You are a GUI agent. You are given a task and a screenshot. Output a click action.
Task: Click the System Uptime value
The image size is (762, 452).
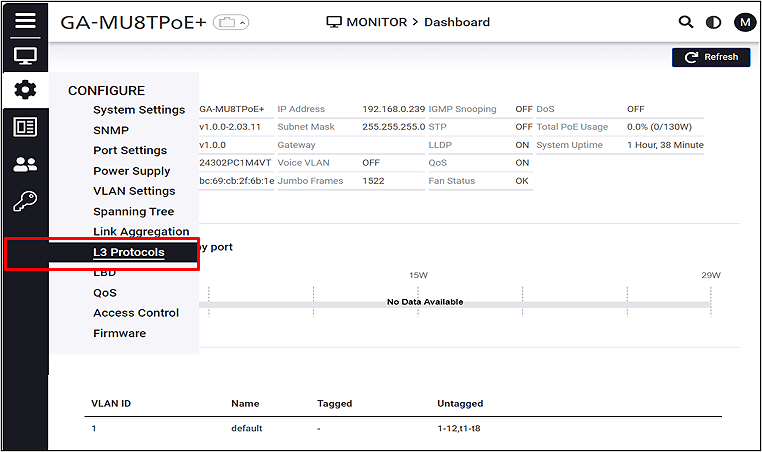[665, 145]
